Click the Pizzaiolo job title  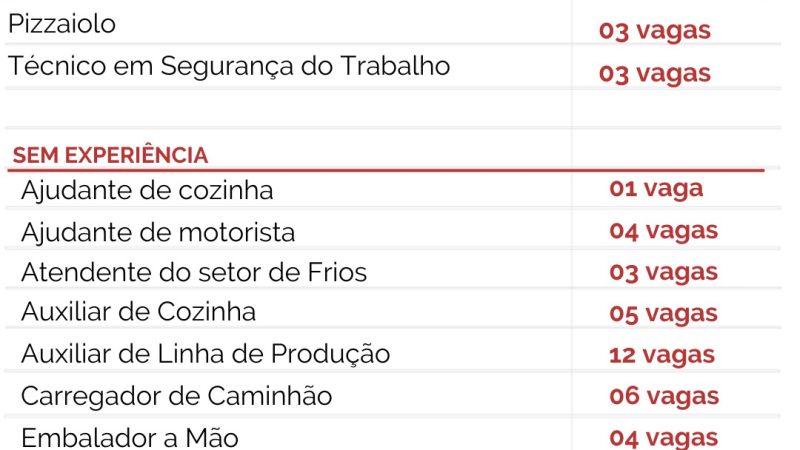tap(62, 25)
